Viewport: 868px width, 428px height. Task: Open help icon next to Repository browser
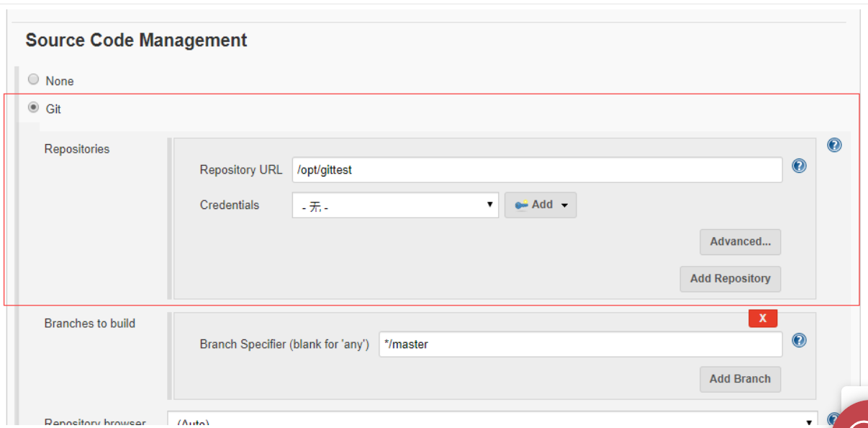click(x=834, y=420)
